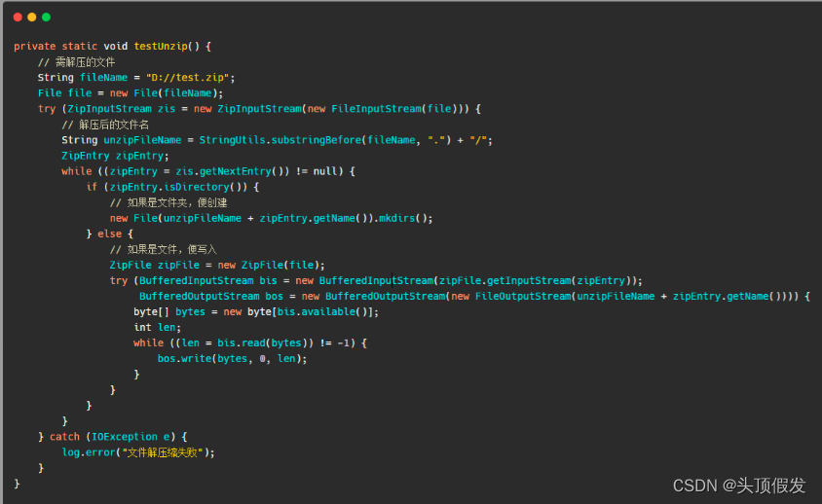Click the 'mkdirs()' method call

pos(402,218)
